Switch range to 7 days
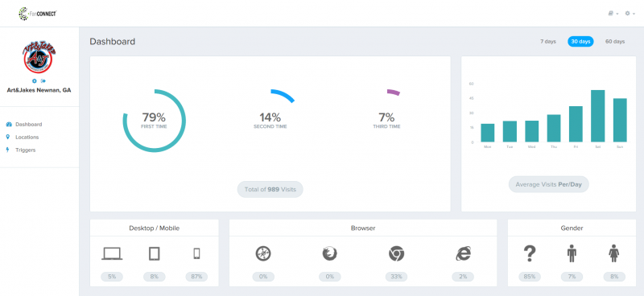Image resolution: width=644 pixels, height=296 pixels. tap(548, 42)
